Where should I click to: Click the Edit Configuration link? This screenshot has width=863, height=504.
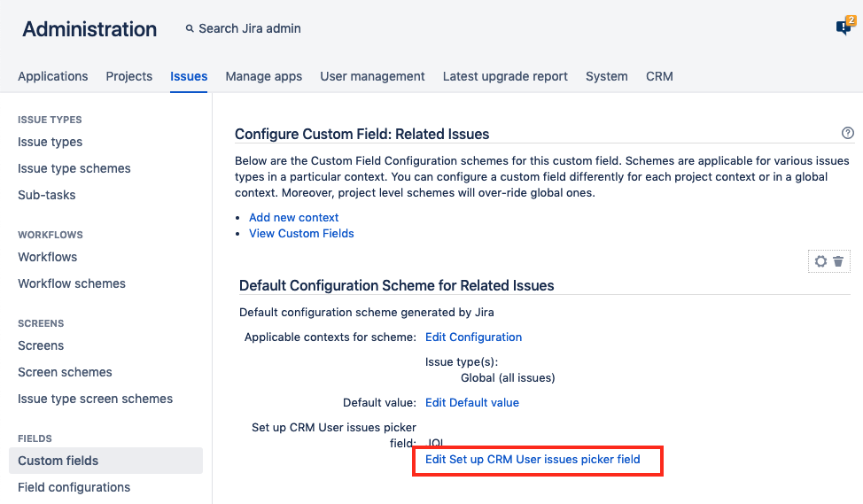tap(473, 337)
